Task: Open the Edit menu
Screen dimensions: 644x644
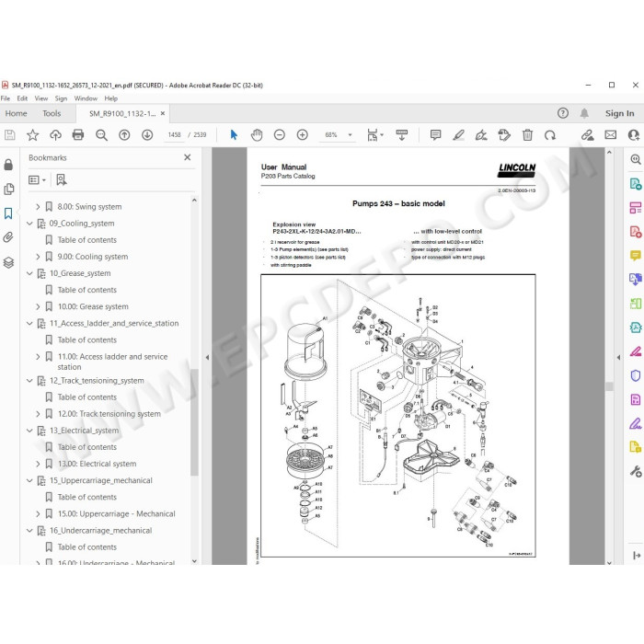Action: tap(22, 98)
